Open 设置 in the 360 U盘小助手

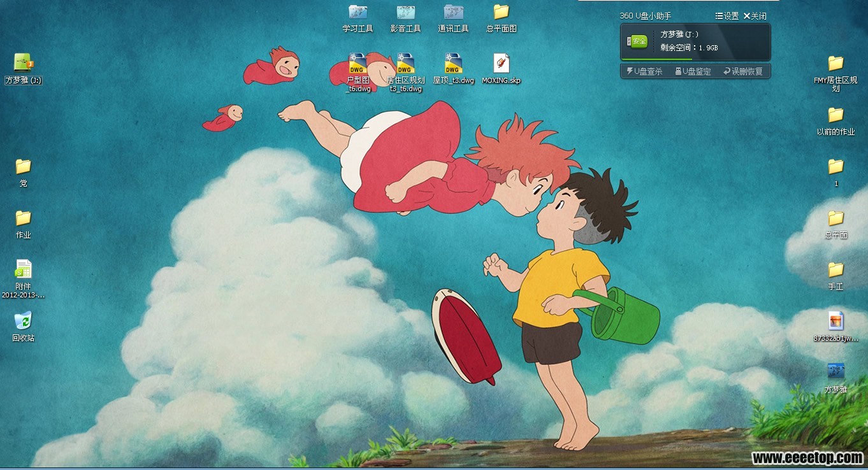[727, 16]
